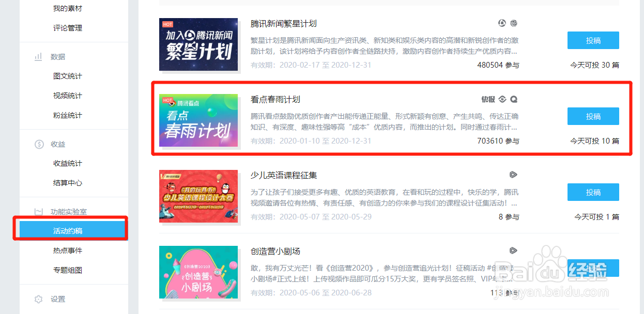The image size is (644, 314).
Task: Go to 图文统计 in the data section
Action: point(68,76)
